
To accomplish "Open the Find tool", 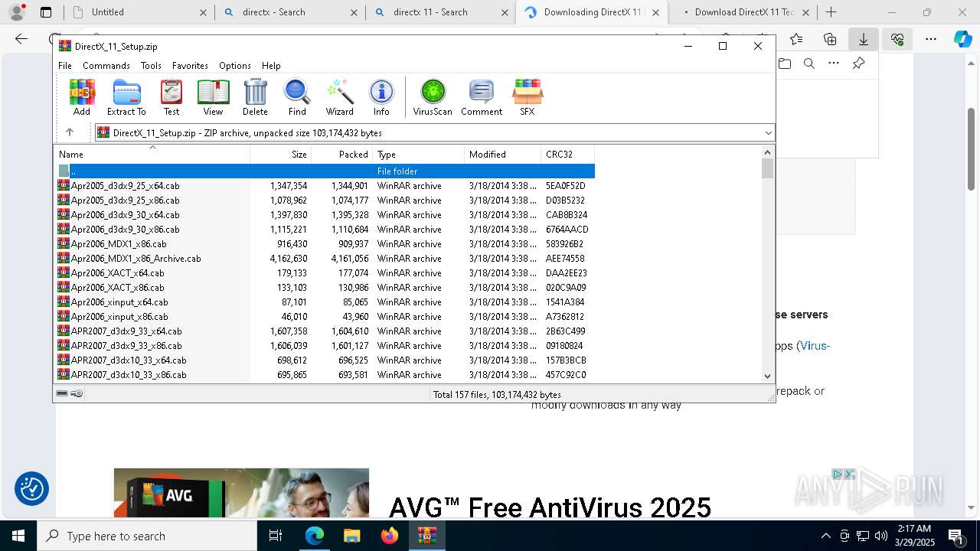I will tap(297, 97).
